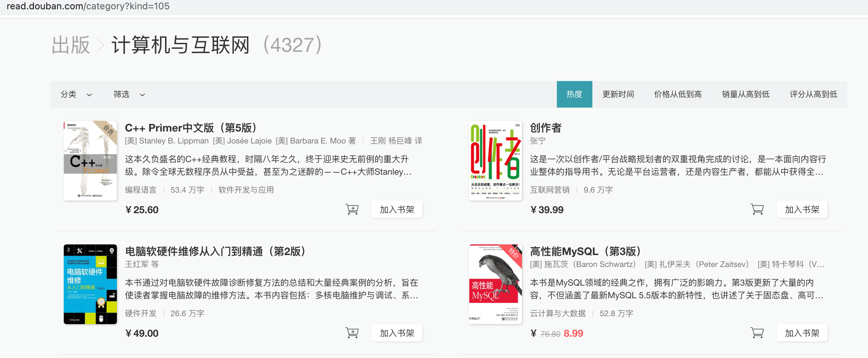Open author 张宁 link
Viewport: 868px width, 358px height.
pos(538,141)
